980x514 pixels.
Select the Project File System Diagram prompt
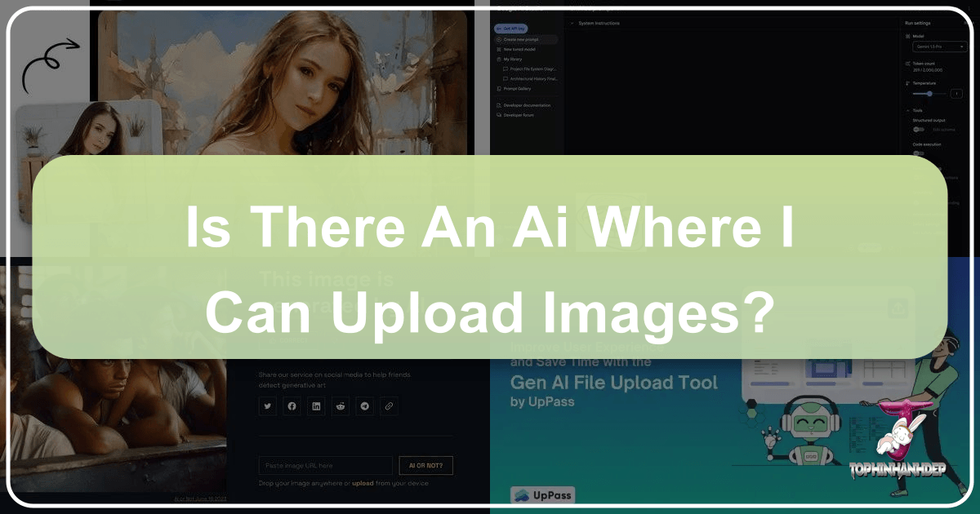tap(532, 69)
